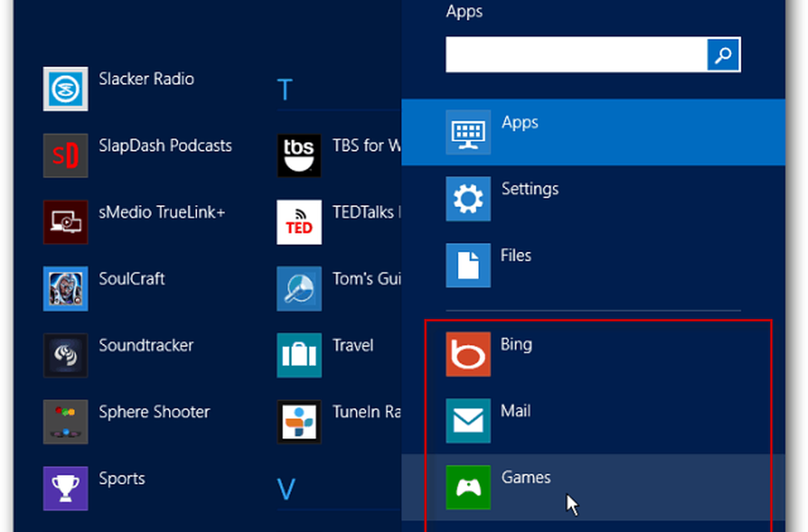Viewport: 808px width, 532px height.
Task: Open Games from the search results
Action: [x=525, y=478]
